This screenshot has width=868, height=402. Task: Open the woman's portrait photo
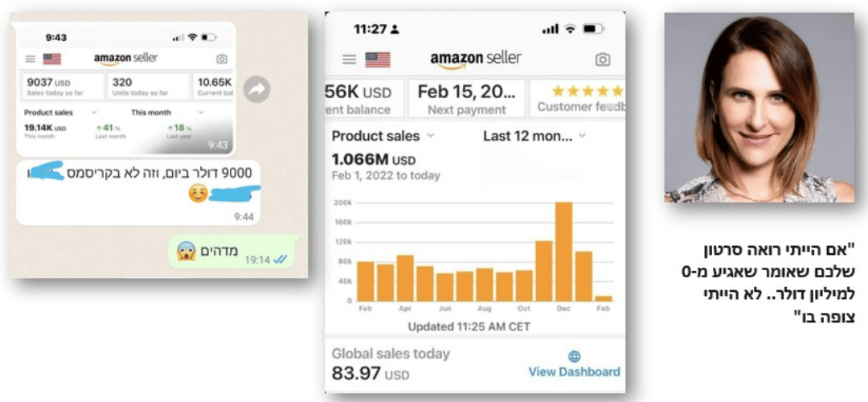[x=759, y=108]
